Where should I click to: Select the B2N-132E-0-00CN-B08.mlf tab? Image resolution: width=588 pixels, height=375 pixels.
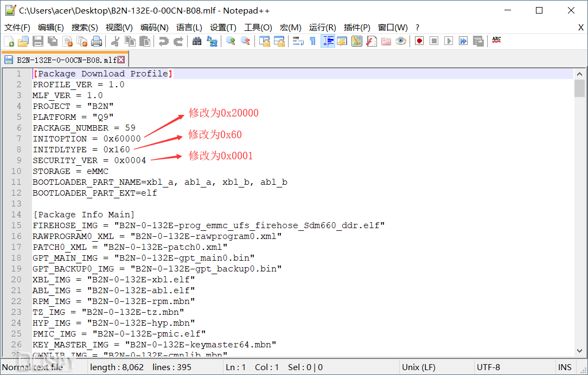[x=64, y=60]
